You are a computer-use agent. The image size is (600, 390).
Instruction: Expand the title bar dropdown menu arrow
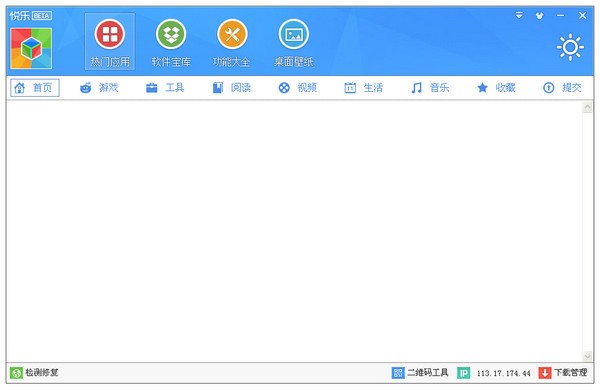click(519, 15)
